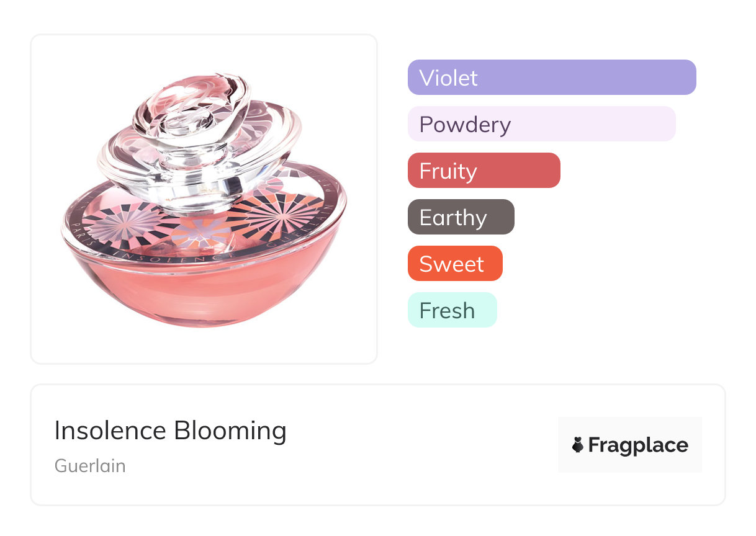756x536 pixels.
Task: Click the large starburst pattern on the bottle
Action: coord(279,211)
